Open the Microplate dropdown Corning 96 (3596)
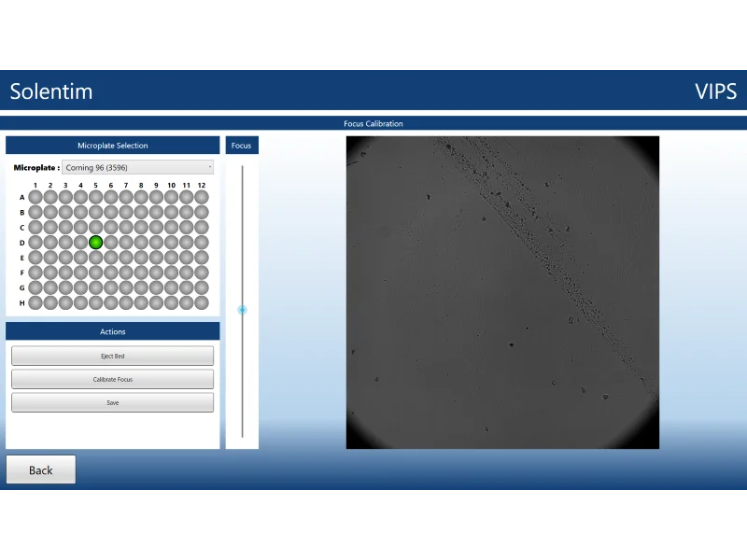 [137, 168]
